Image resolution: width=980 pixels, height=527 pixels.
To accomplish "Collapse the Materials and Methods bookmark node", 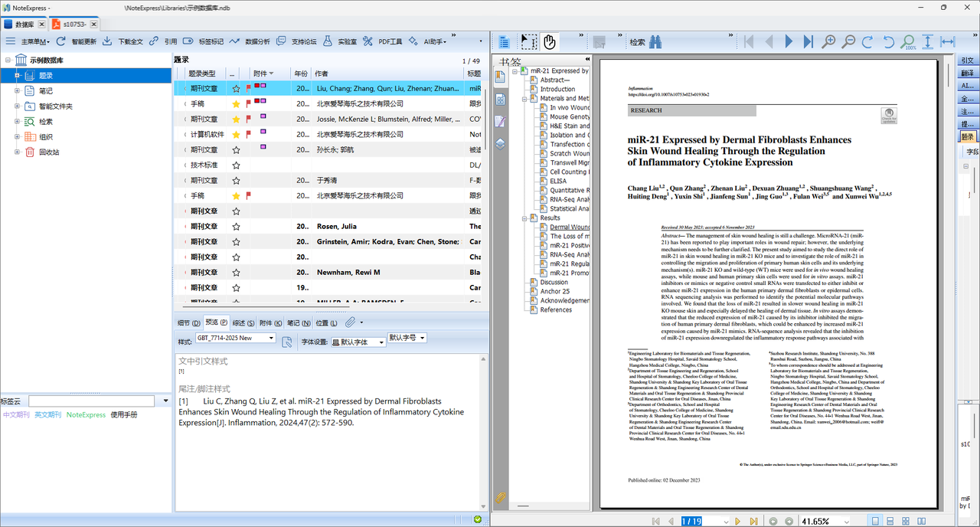I will coord(524,99).
